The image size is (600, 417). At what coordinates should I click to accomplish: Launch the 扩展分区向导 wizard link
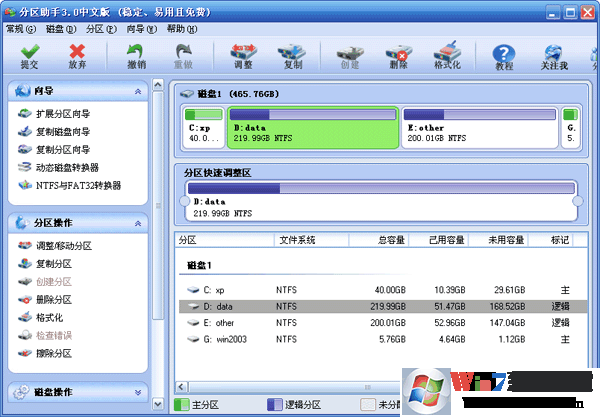(x=62, y=114)
